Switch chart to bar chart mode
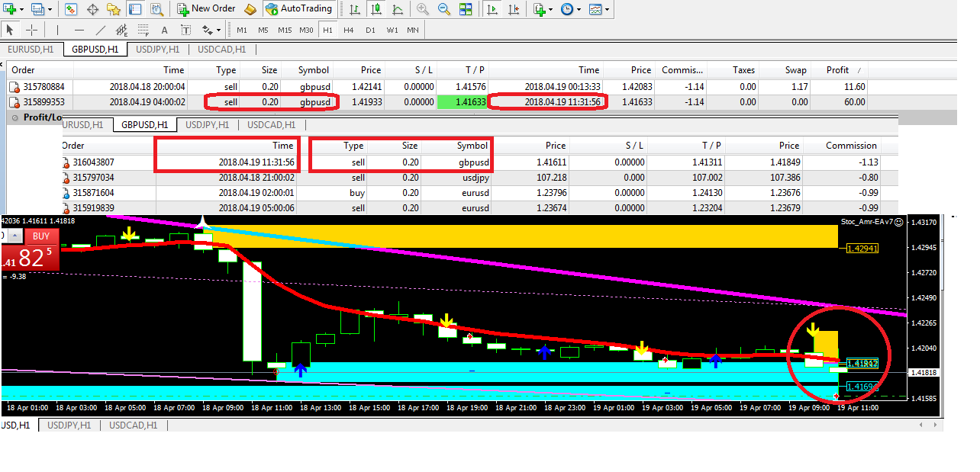 coord(355,9)
